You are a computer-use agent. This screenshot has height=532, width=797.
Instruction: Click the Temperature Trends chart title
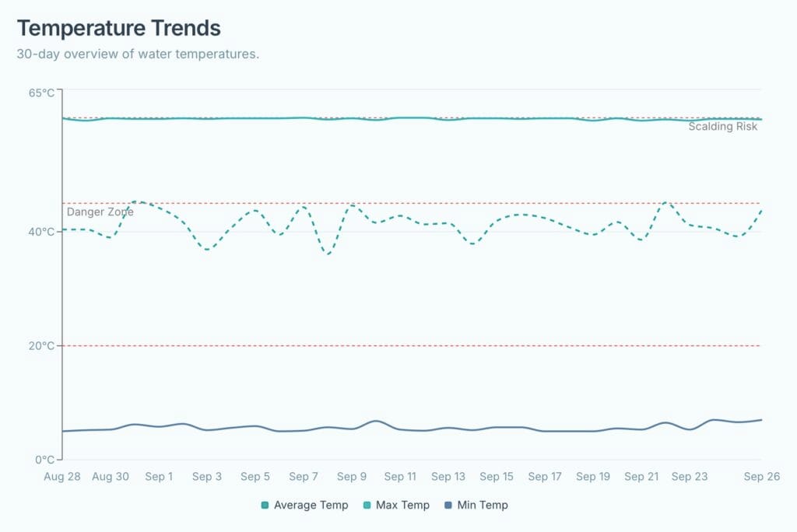point(118,28)
